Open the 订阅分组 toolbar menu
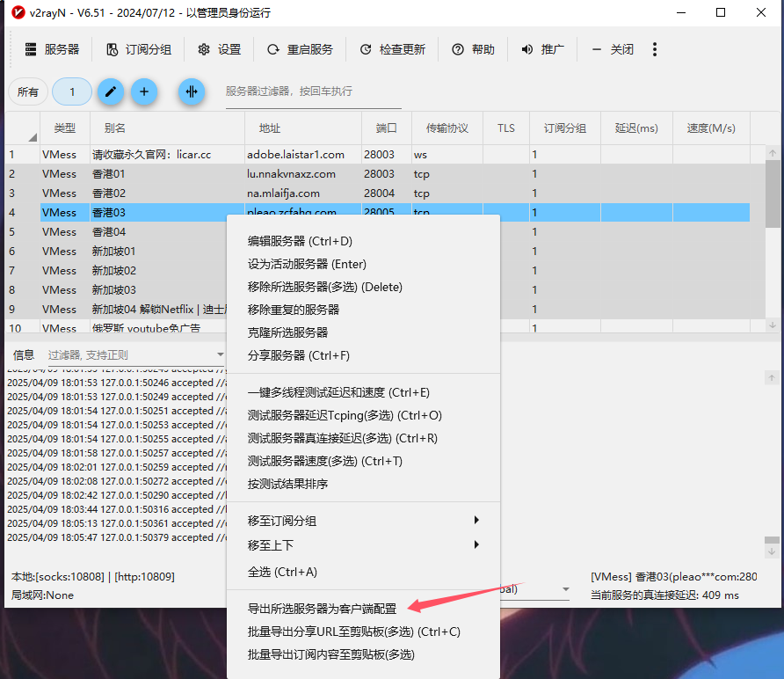 point(139,49)
